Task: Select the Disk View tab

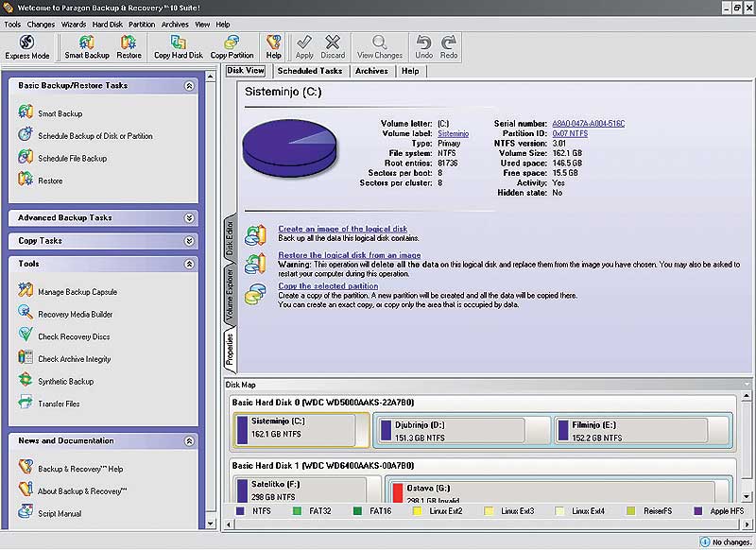Action: tap(246, 70)
